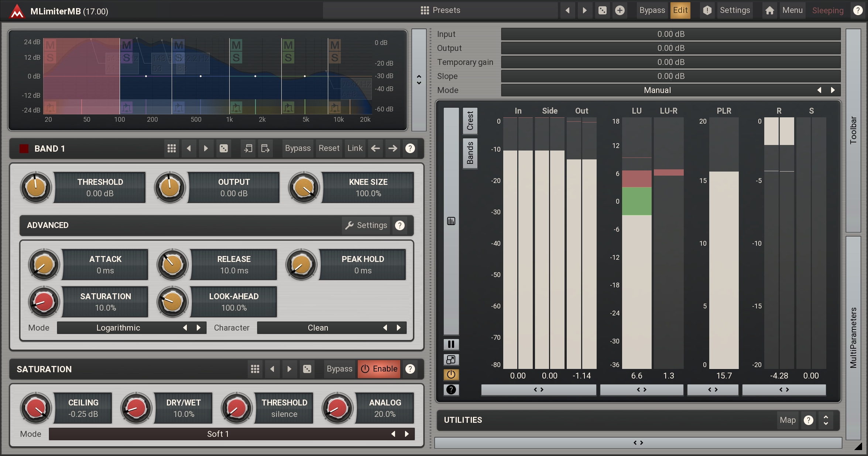868x456 pixels.
Task: Open the Soft 1 saturation mode selector
Action: [218, 434]
